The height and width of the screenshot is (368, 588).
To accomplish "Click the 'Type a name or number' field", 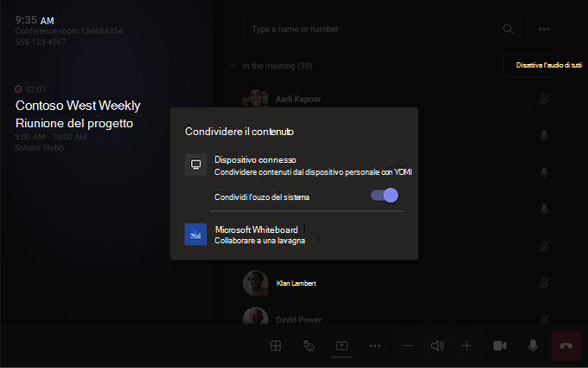I will (x=381, y=29).
